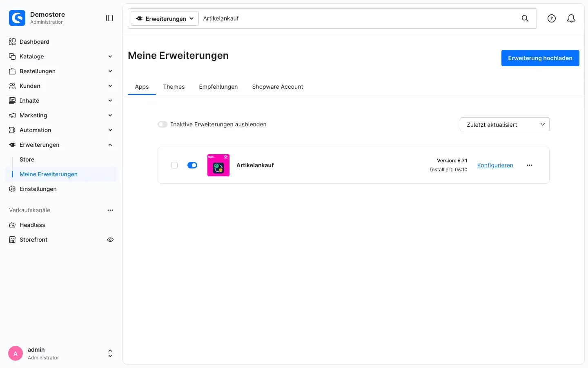Screen dimensions: 588x368
Task: Open the Zuletzt aktualisiert sort dropdown
Action: 505,124
